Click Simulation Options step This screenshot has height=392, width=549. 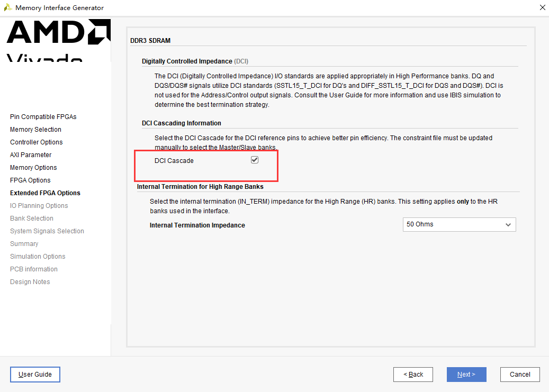point(38,256)
